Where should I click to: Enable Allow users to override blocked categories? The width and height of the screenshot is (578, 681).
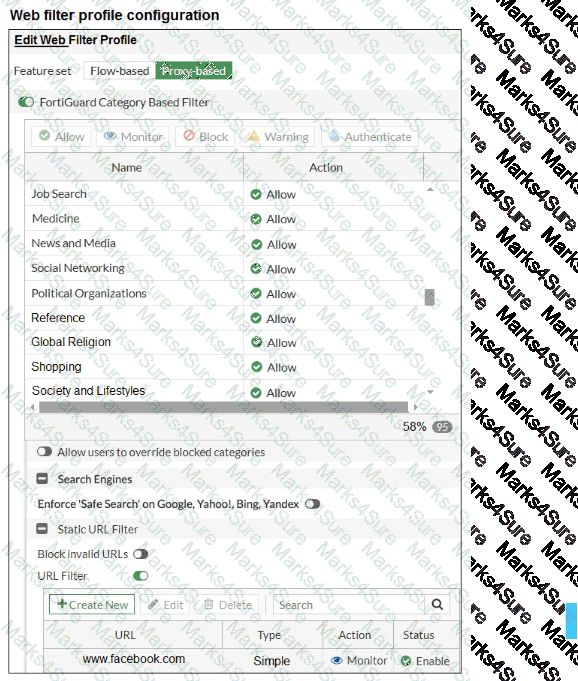[x=44, y=452]
